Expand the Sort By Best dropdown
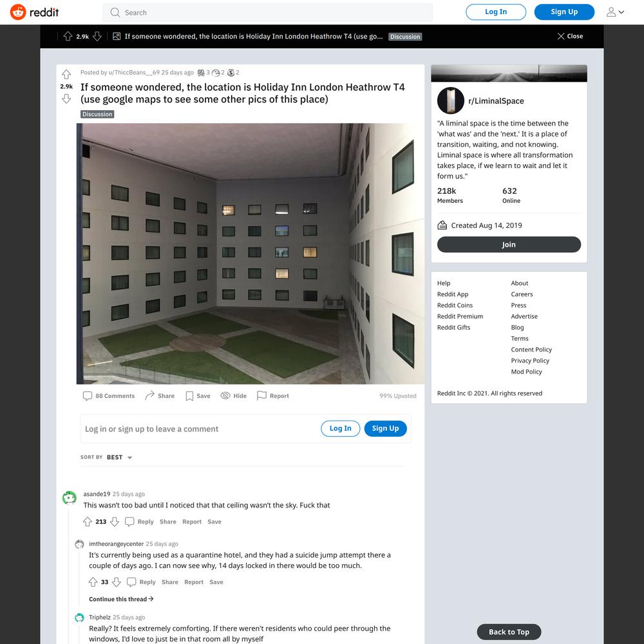 coord(119,457)
